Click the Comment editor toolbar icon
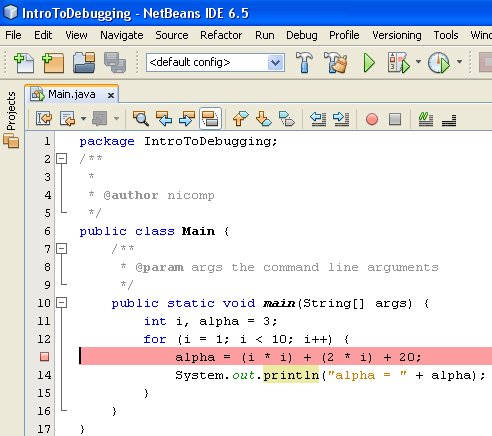Screen dimensions: 492x436 coord(426,119)
